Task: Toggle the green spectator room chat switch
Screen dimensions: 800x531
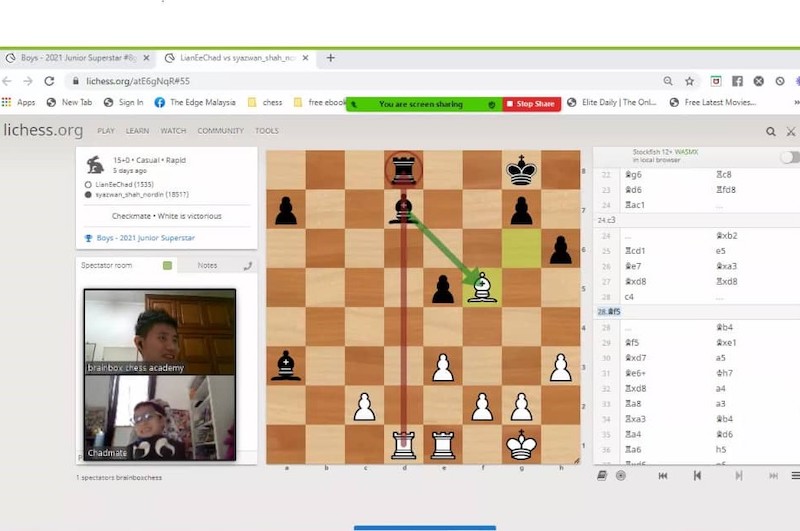Action: 167,265
